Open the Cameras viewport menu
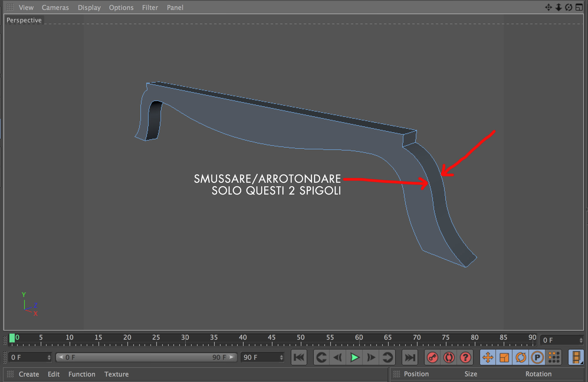Screen dimensions: 588x382 tap(55, 7)
